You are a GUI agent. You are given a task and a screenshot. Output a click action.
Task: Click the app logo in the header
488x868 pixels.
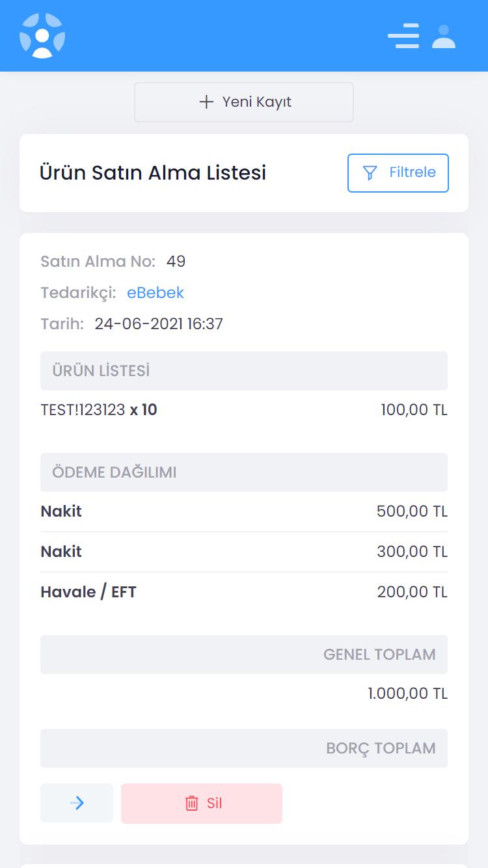(42, 36)
